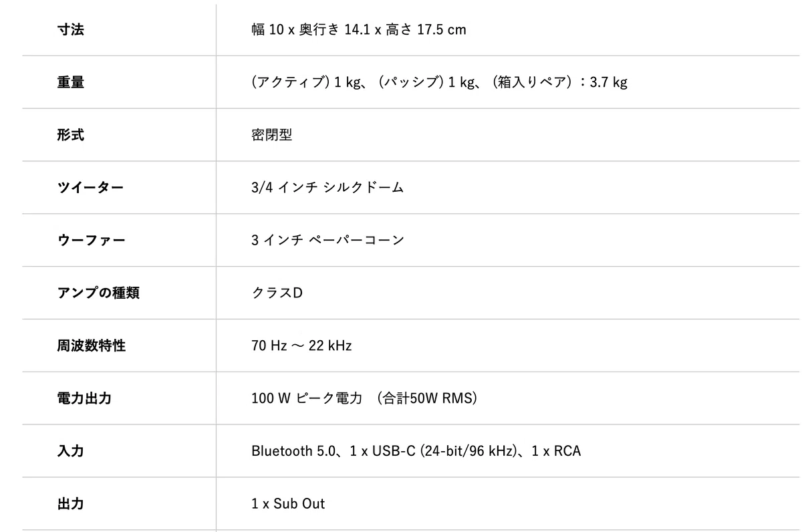Click the アンプの種類 row label
The height and width of the screenshot is (532, 802).
(98, 293)
